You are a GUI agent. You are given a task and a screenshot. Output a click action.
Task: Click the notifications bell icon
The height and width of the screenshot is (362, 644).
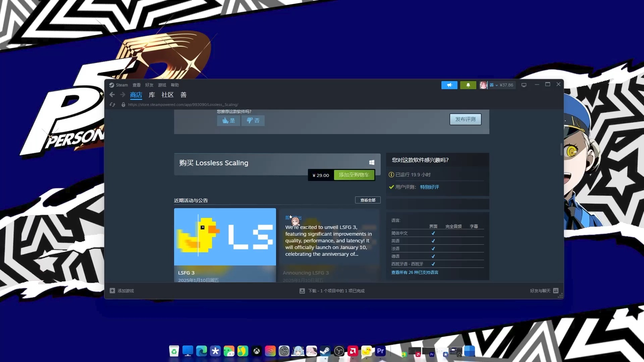[468, 85]
